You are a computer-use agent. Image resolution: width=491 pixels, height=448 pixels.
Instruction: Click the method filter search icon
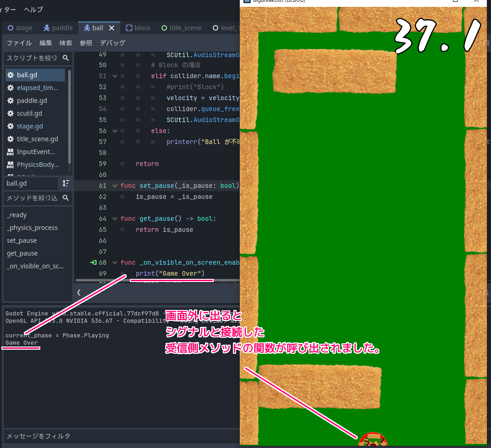tap(65, 198)
